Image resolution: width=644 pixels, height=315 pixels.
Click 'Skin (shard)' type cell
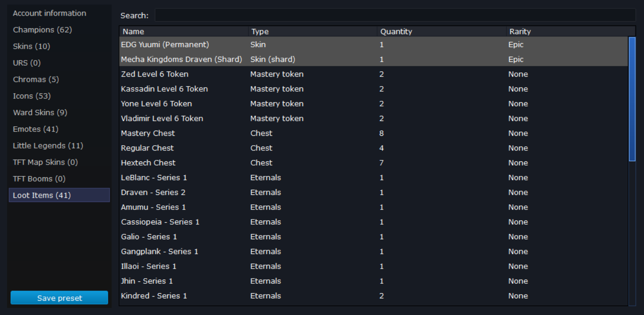(273, 59)
